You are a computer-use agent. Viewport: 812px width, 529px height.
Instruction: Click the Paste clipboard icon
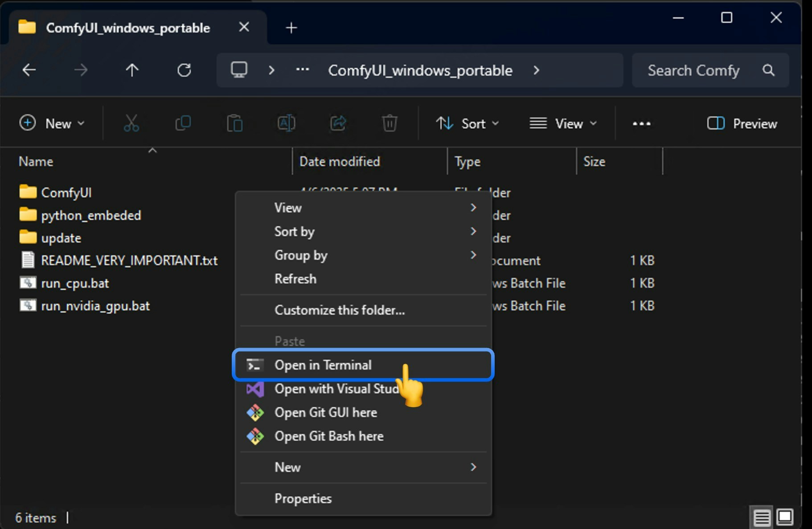coord(234,123)
